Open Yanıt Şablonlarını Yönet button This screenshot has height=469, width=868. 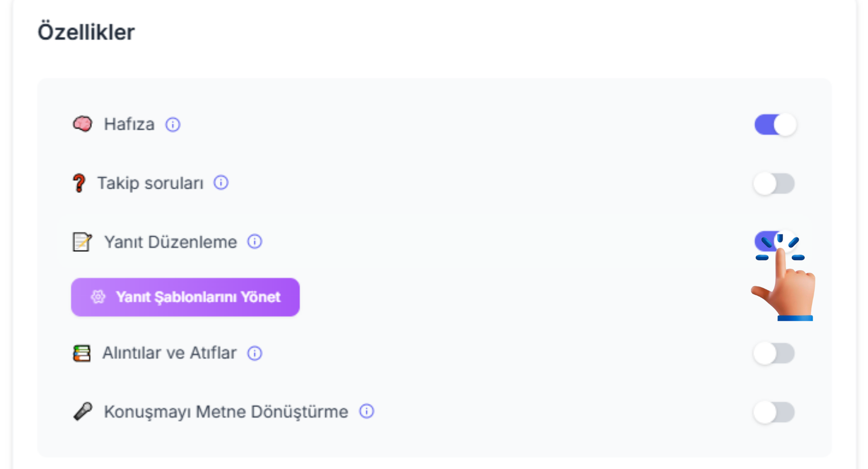[x=185, y=297]
